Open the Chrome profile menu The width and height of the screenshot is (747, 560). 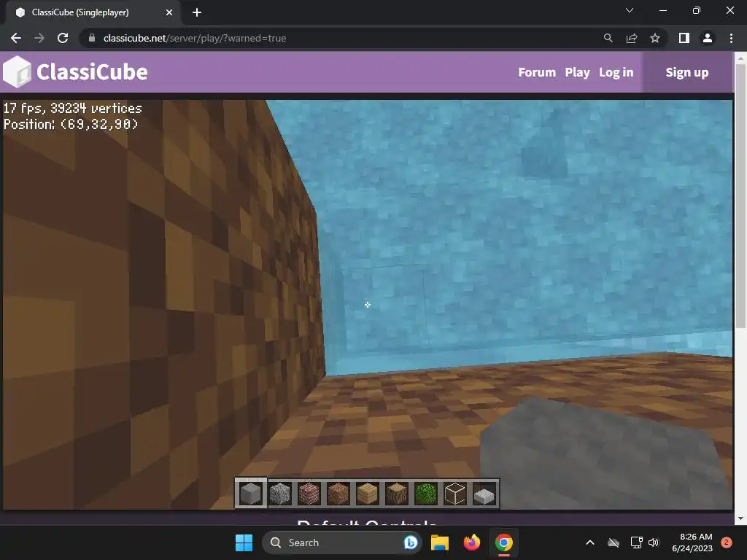tap(708, 38)
